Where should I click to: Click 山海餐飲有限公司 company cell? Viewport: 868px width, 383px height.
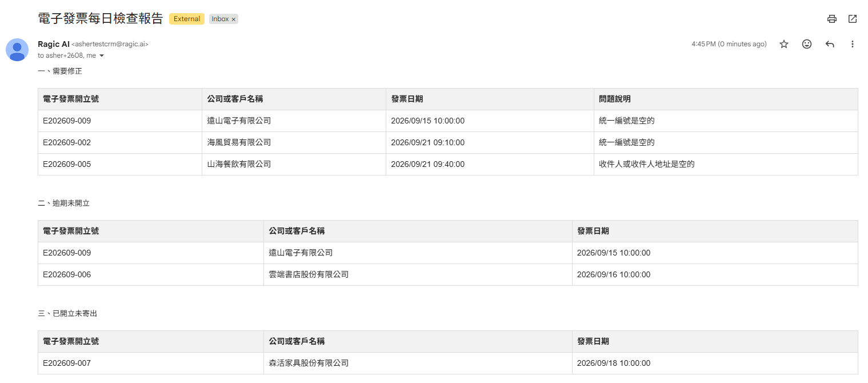[x=294, y=164]
